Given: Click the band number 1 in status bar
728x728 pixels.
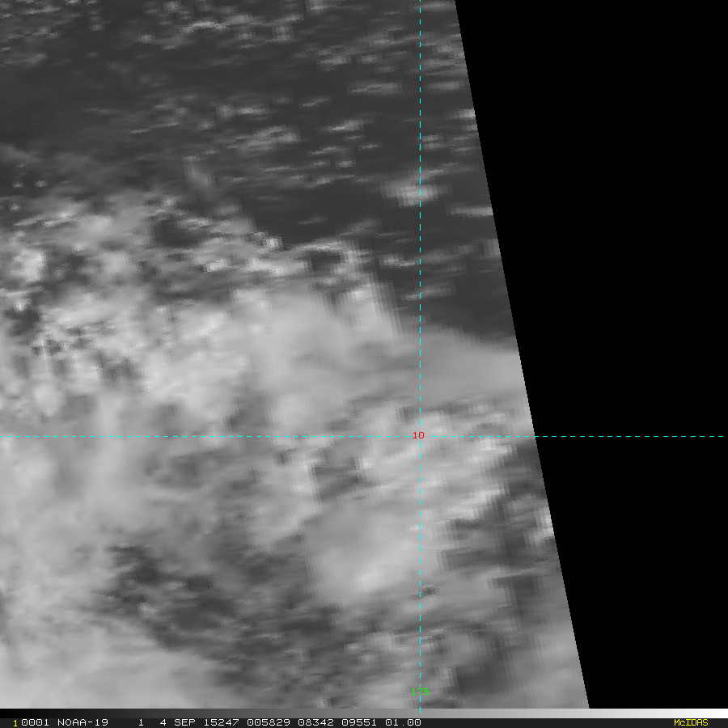Looking at the screenshot, I should tap(141, 722).
